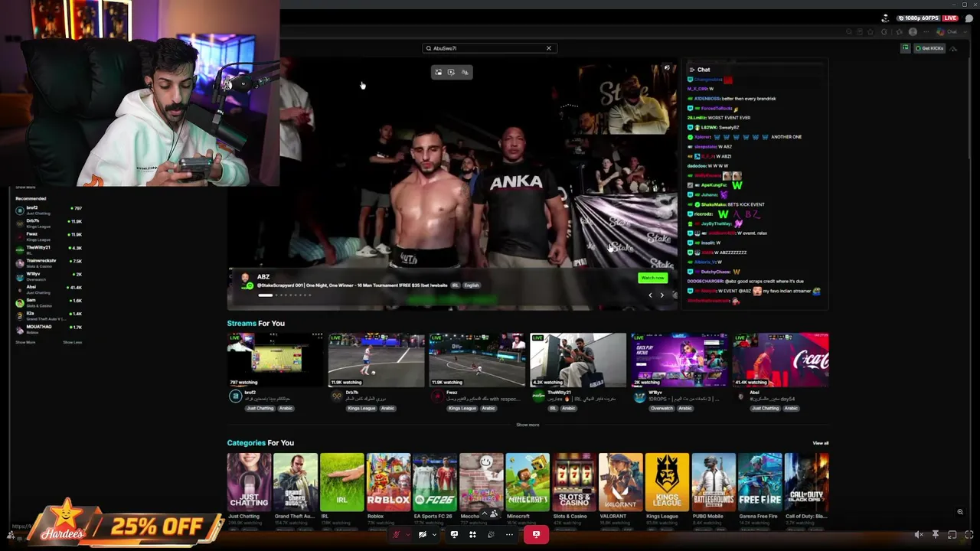Viewport: 980px width, 551px height.
Task: Open Absi Coca-Cola stream thumbnail
Action: [780, 360]
